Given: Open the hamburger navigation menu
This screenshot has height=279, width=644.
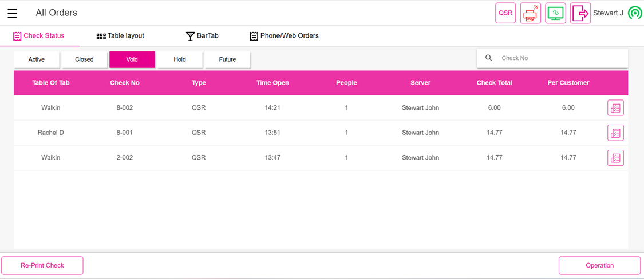Looking at the screenshot, I should 12,13.
